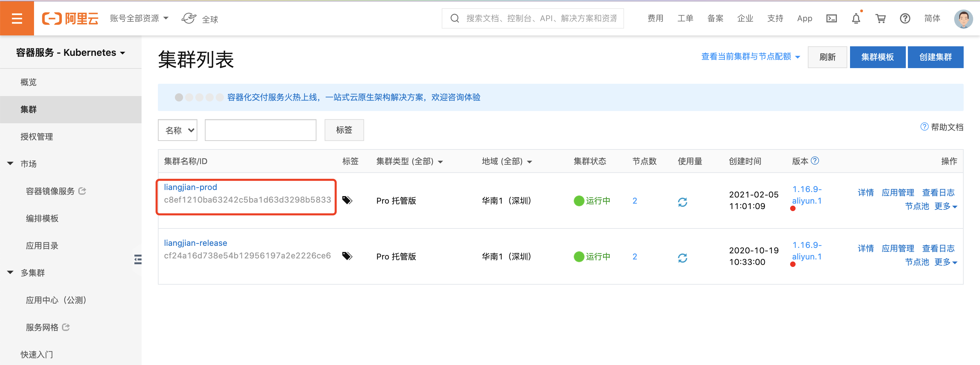Expand the 地域 (全部) region filter
980x365 pixels.
(x=506, y=161)
